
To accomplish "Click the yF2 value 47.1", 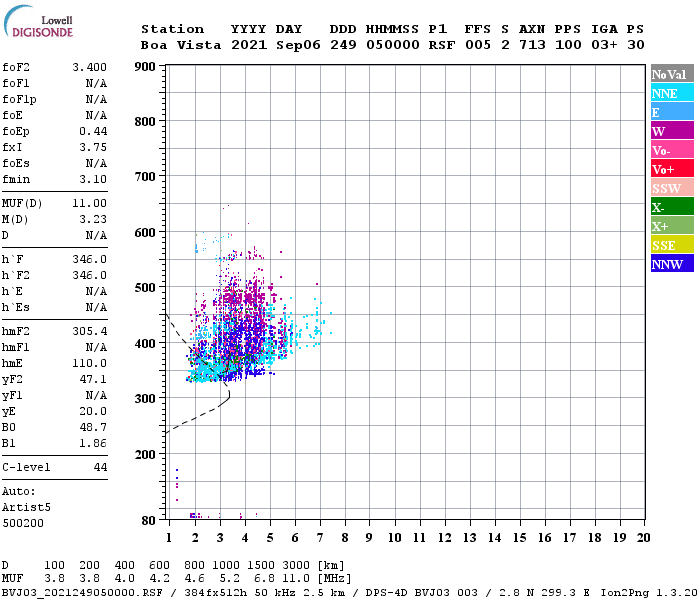I will pyautogui.click(x=93, y=379).
